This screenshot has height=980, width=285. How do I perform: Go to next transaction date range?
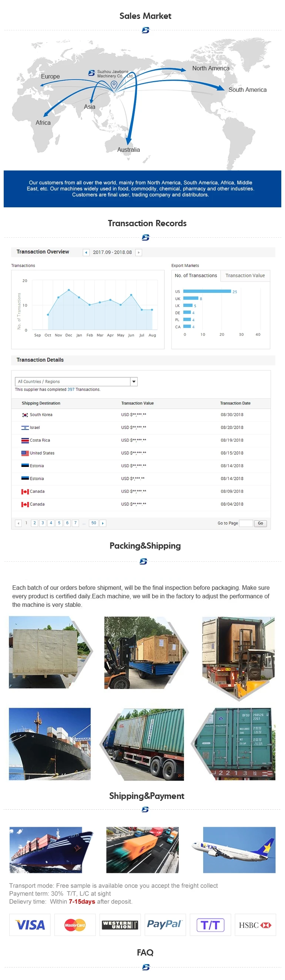(x=138, y=252)
